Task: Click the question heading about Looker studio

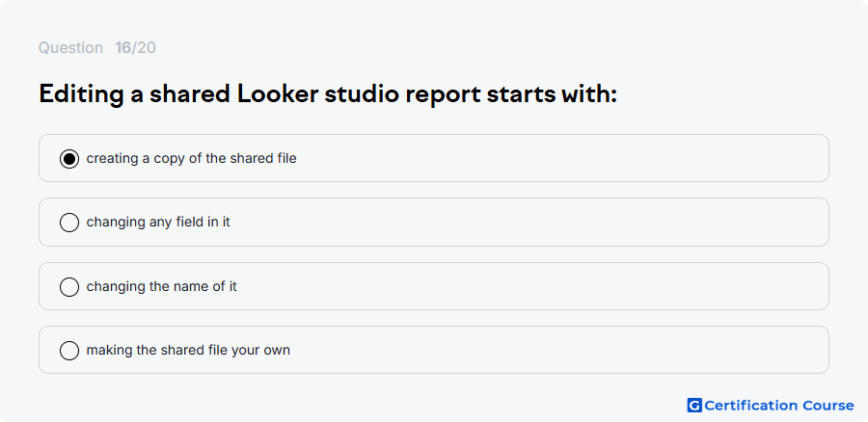Action: pyautogui.click(x=328, y=94)
